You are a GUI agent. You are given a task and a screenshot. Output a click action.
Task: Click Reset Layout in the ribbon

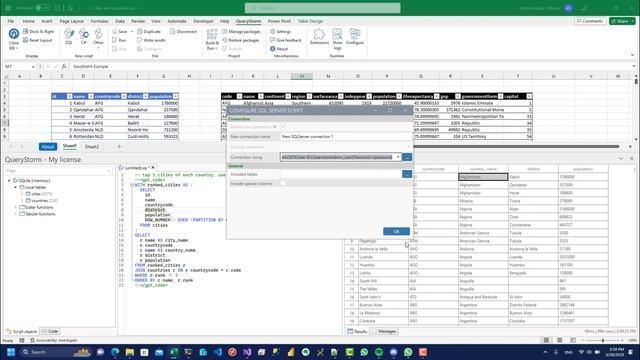(38, 40)
